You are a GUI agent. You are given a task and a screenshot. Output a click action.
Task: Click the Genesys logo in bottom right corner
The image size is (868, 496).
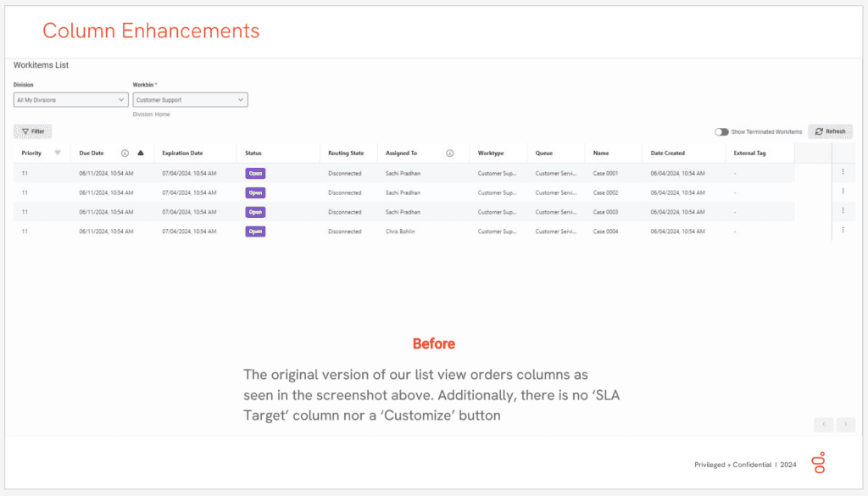(820, 463)
